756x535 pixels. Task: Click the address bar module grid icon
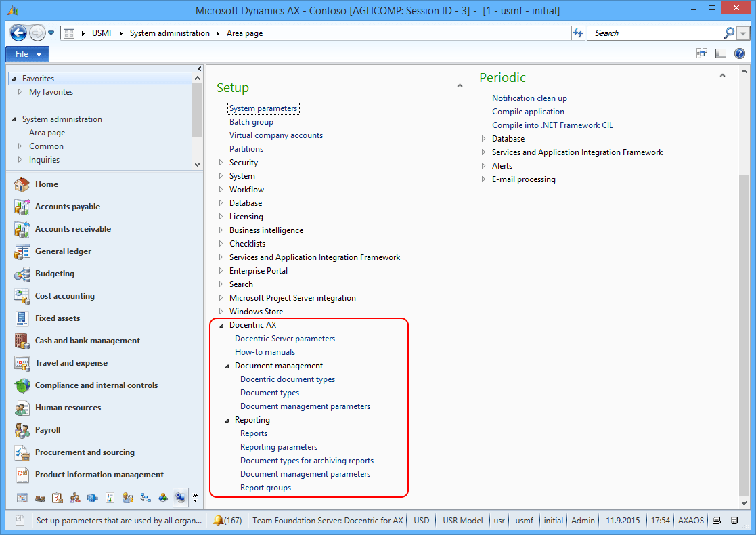[x=69, y=33]
